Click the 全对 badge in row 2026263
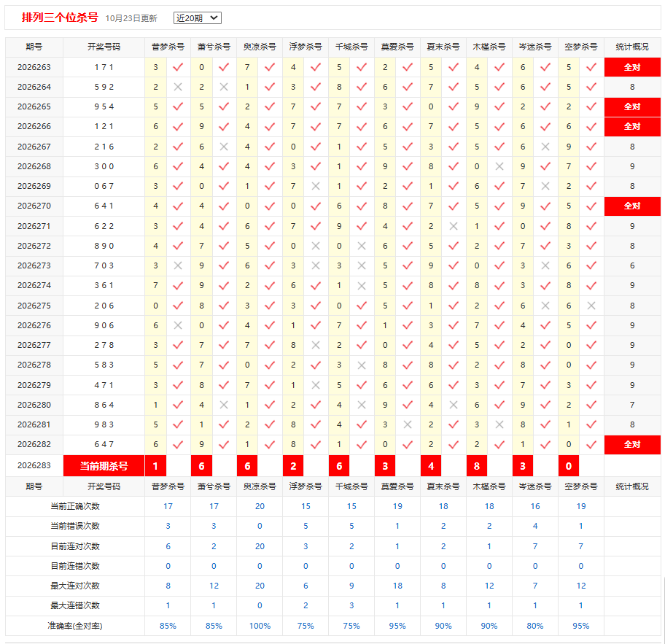 click(632, 67)
